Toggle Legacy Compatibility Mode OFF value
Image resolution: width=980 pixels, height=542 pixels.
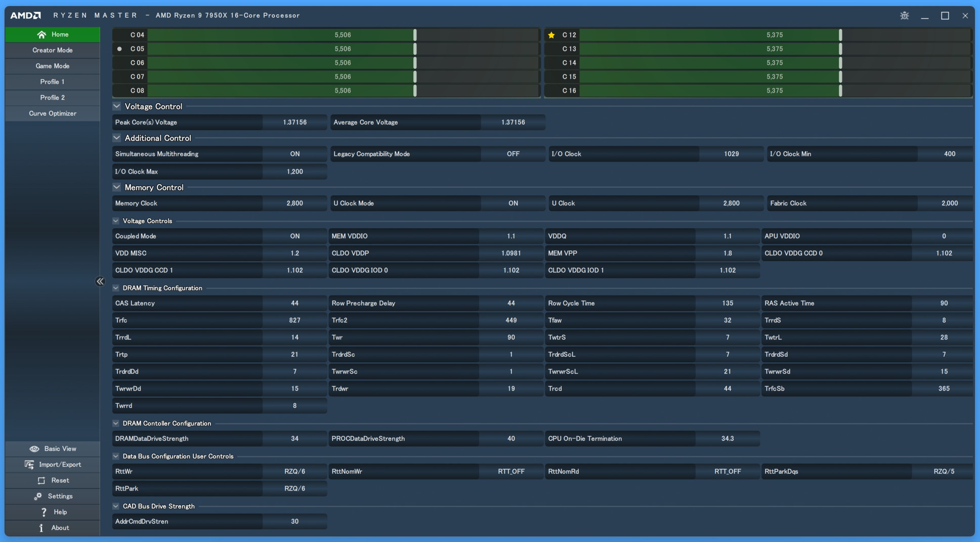[x=513, y=154]
